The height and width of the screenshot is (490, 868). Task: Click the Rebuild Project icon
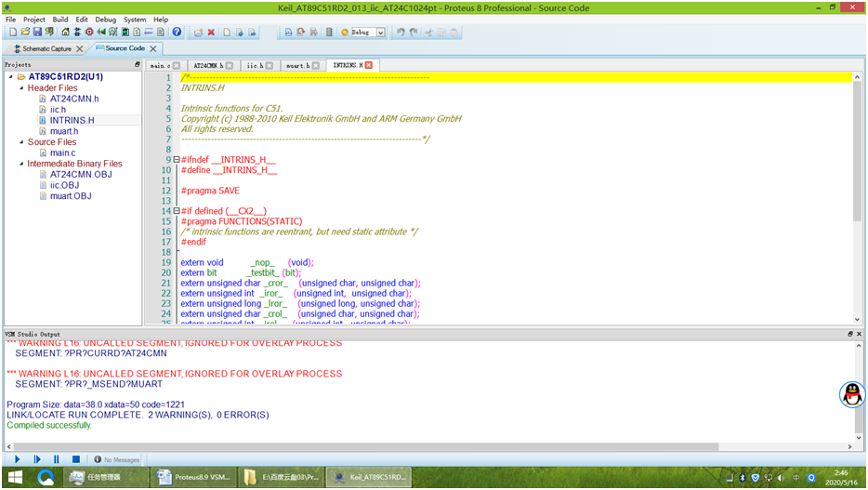[x=300, y=33]
